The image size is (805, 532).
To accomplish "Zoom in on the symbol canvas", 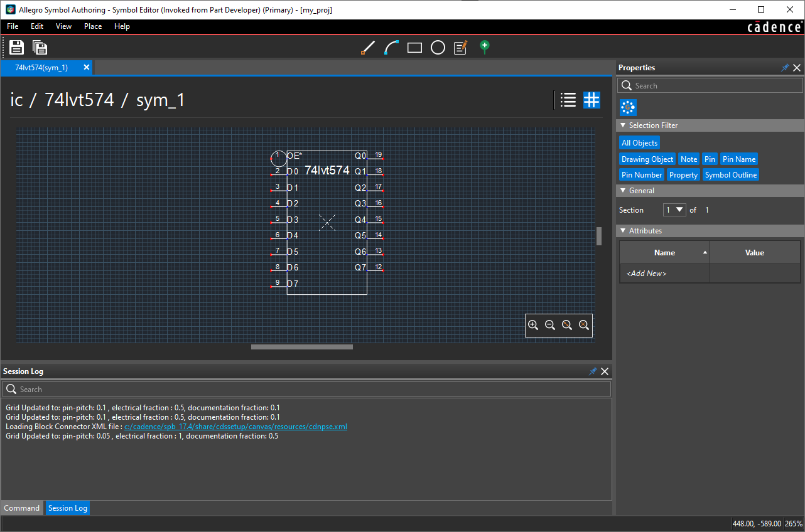I will [x=533, y=325].
